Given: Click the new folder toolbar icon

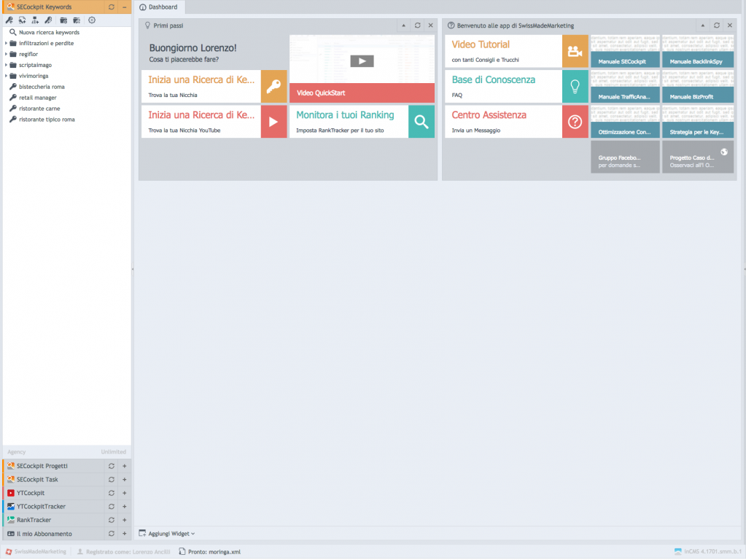Looking at the screenshot, I should pos(63,20).
